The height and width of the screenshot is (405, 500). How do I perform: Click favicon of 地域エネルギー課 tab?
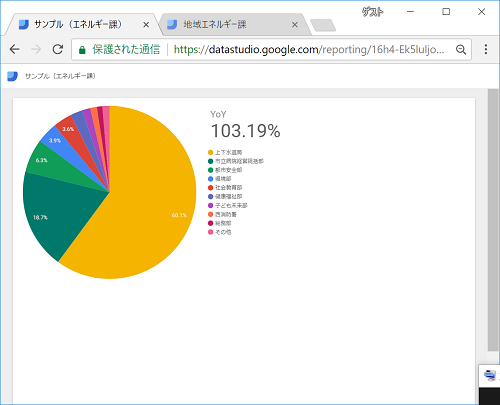[172, 24]
